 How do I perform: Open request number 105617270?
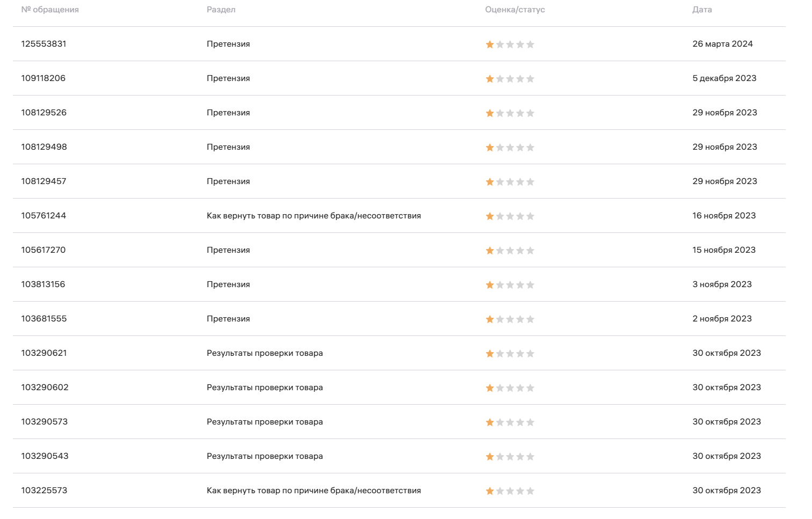tap(43, 250)
